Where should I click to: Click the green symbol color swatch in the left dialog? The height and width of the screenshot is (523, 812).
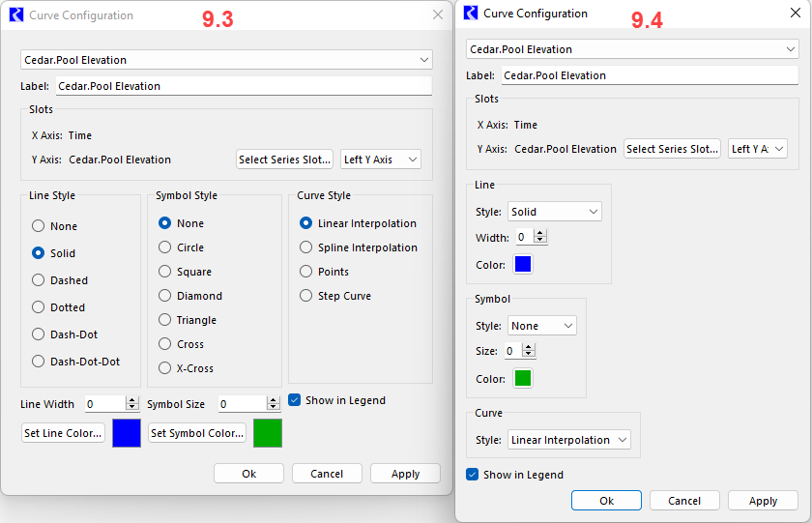click(x=268, y=433)
